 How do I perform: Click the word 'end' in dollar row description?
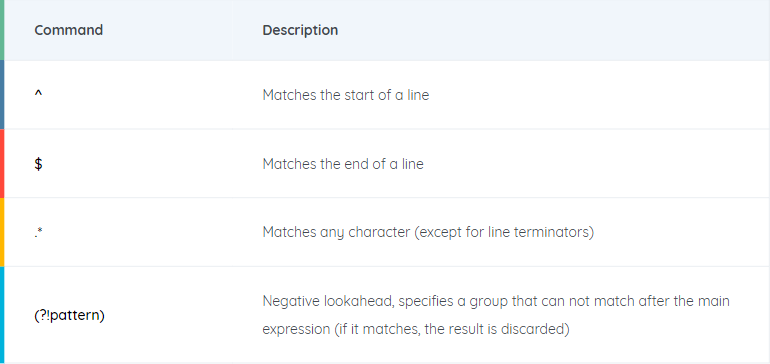pyautogui.click(x=358, y=164)
